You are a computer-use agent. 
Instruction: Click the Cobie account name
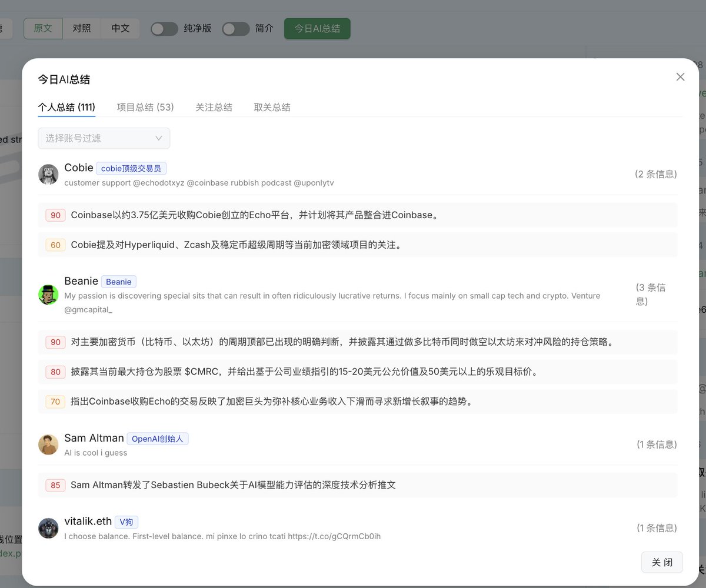(x=79, y=168)
